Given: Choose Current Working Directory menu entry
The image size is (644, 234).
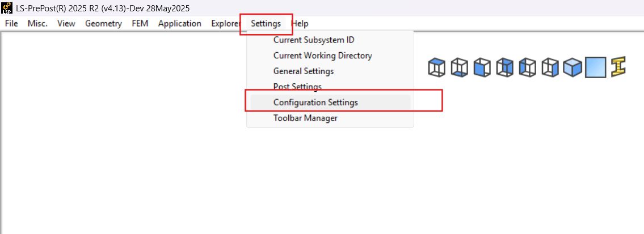Looking at the screenshot, I should point(322,56).
